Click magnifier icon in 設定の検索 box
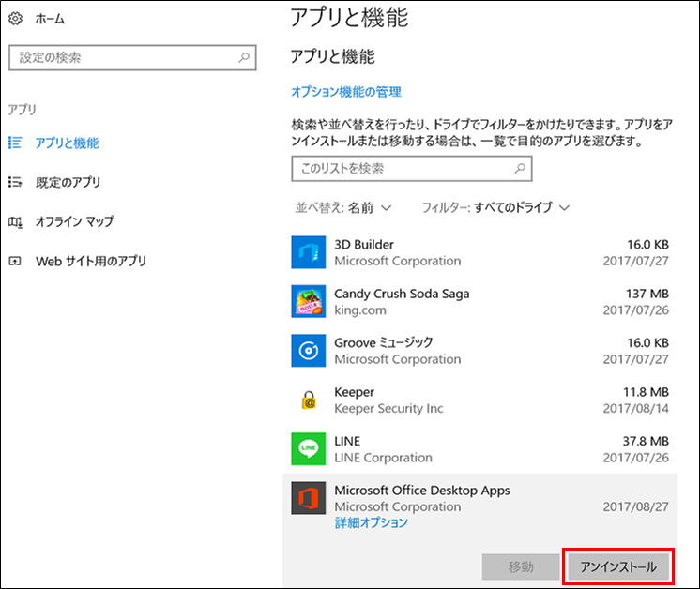Viewport: 700px width, 589px height. pyautogui.click(x=244, y=57)
